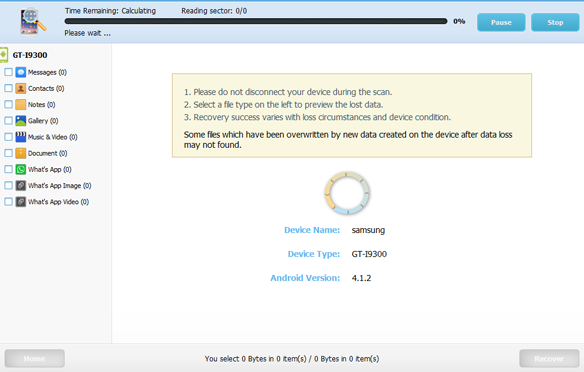The height and width of the screenshot is (372, 584).
Task: Click the 'Android Version:' label
Action: [x=305, y=278]
